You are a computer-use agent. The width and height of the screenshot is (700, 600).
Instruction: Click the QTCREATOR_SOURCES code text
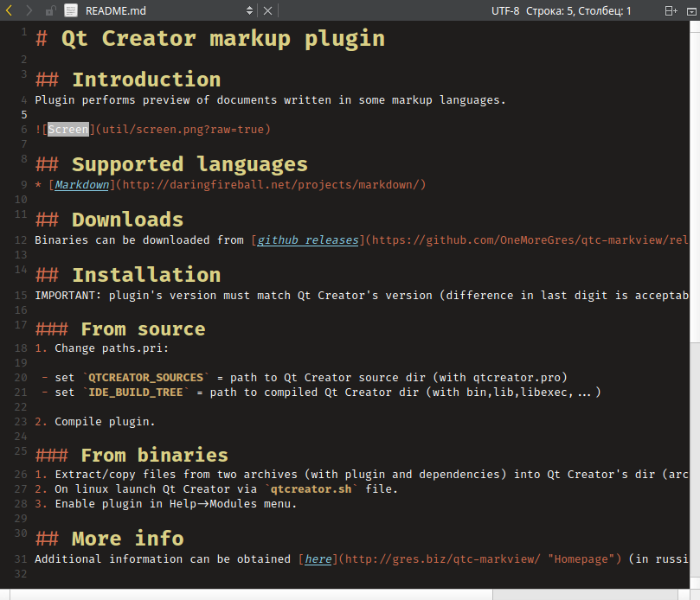(146, 378)
